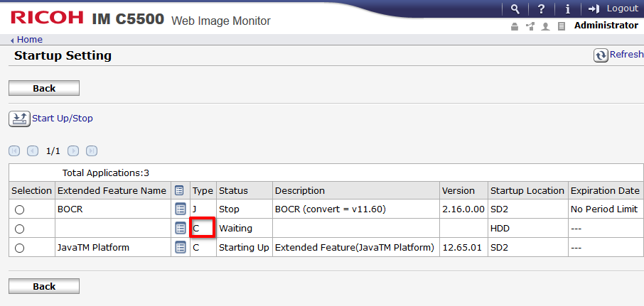This screenshot has width=644, height=306.
Task: Go to the next page arrow
Action: tap(73, 151)
